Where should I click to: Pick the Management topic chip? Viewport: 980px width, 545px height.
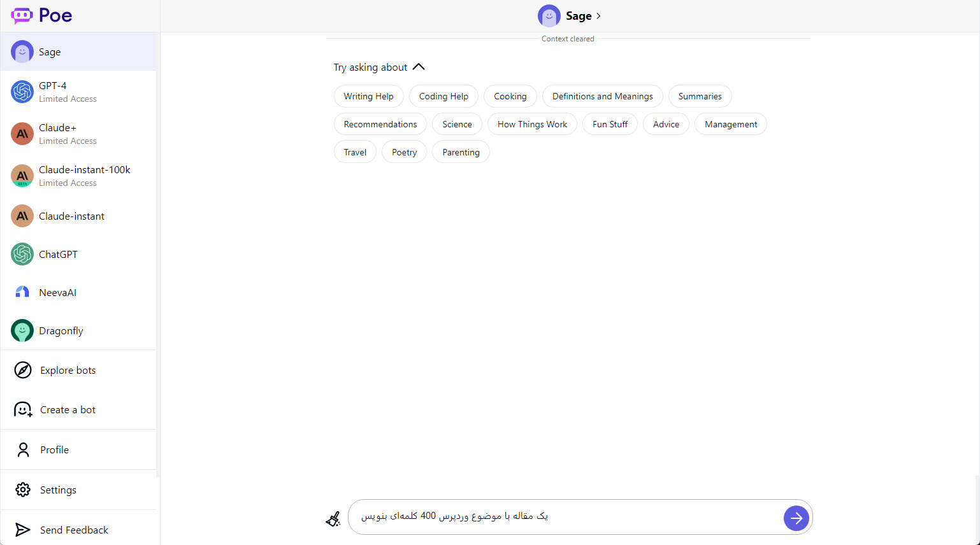(731, 124)
